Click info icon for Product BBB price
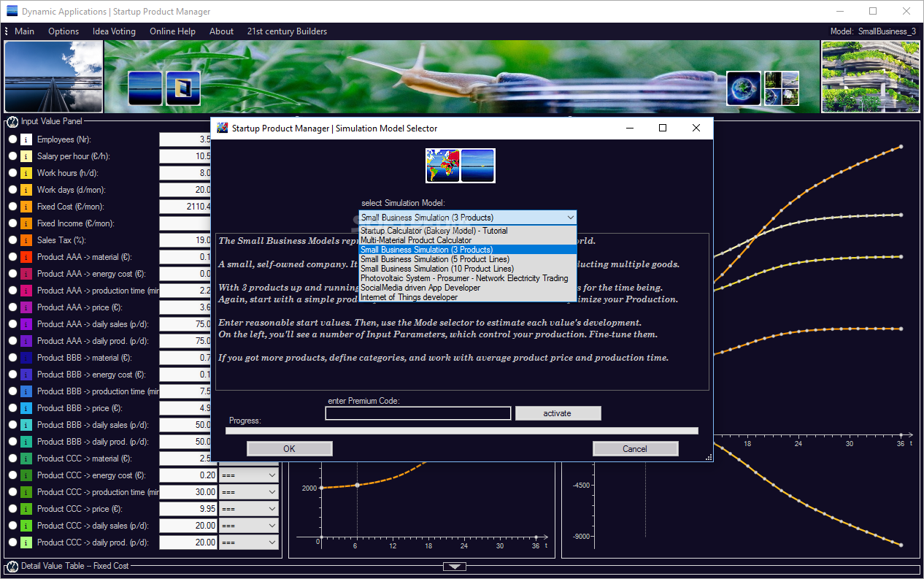Image resolution: width=924 pixels, height=579 pixels. pos(26,408)
